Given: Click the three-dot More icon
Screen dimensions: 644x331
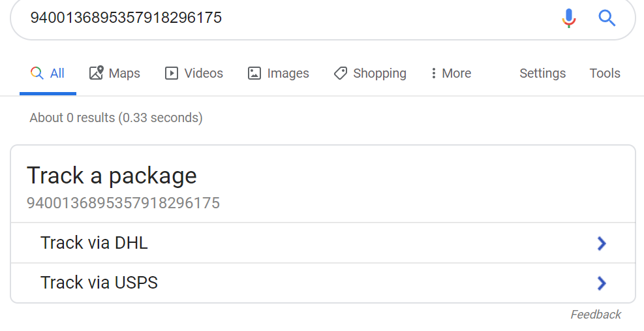Looking at the screenshot, I should click(433, 73).
